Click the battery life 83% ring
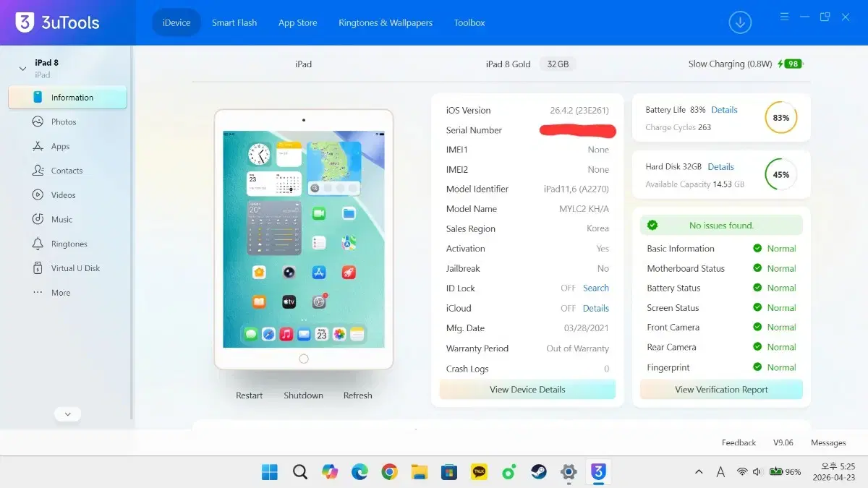This screenshot has height=488, width=868. [x=780, y=117]
